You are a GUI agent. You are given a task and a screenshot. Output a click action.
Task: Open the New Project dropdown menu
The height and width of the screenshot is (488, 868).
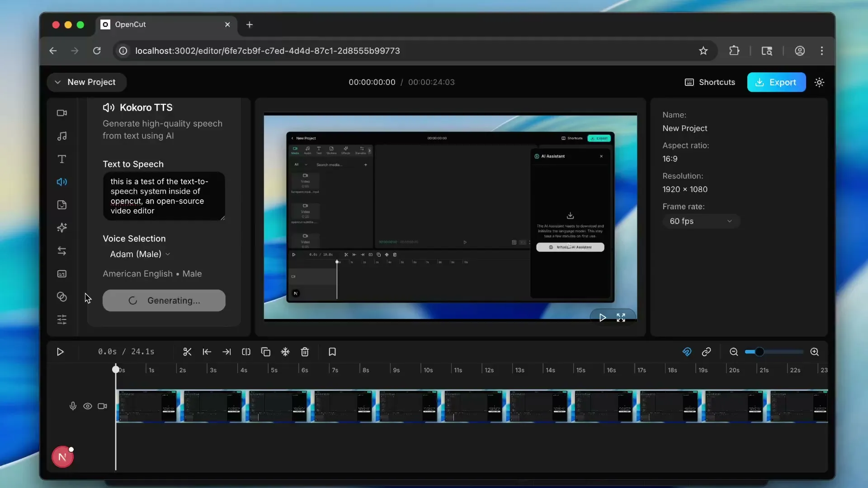(x=86, y=82)
